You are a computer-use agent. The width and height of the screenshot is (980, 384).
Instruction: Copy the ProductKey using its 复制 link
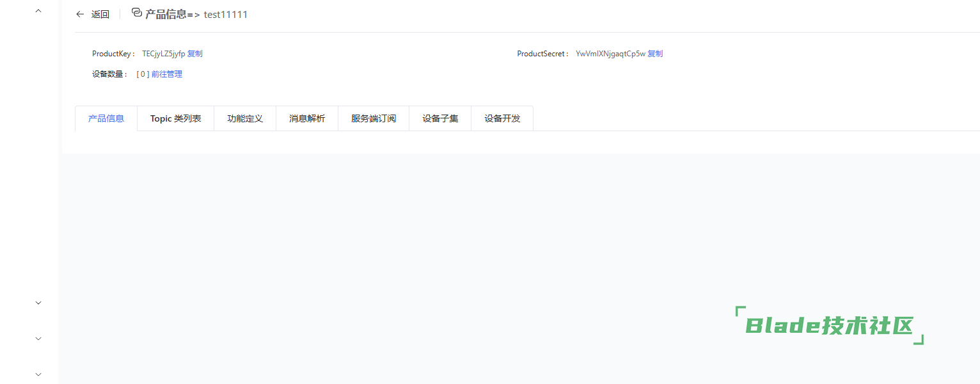tap(194, 54)
